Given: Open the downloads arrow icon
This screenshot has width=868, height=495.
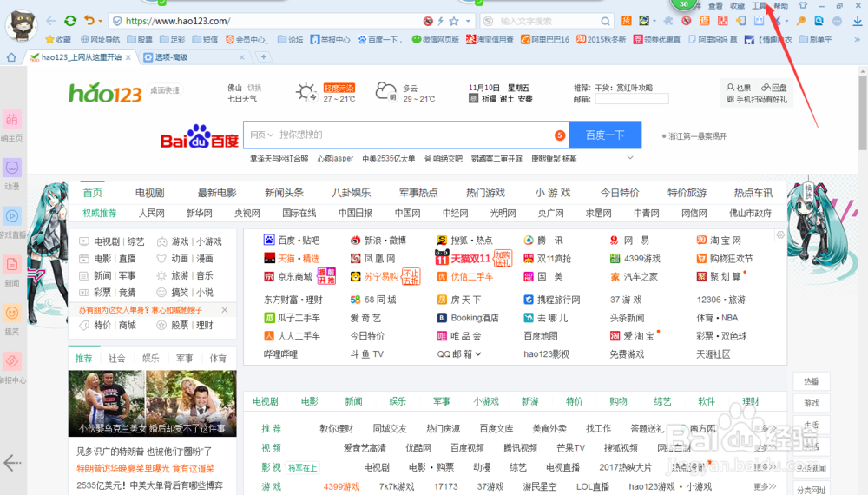Looking at the screenshot, I should click(858, 21).
